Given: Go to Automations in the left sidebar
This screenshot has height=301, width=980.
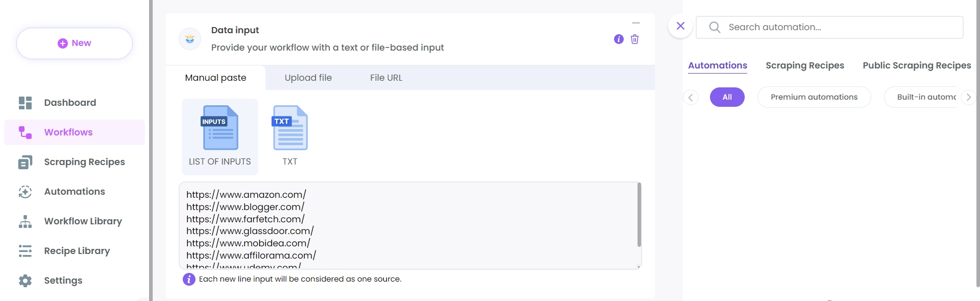Looking at the screenshot, I should (x=75, y=192).
